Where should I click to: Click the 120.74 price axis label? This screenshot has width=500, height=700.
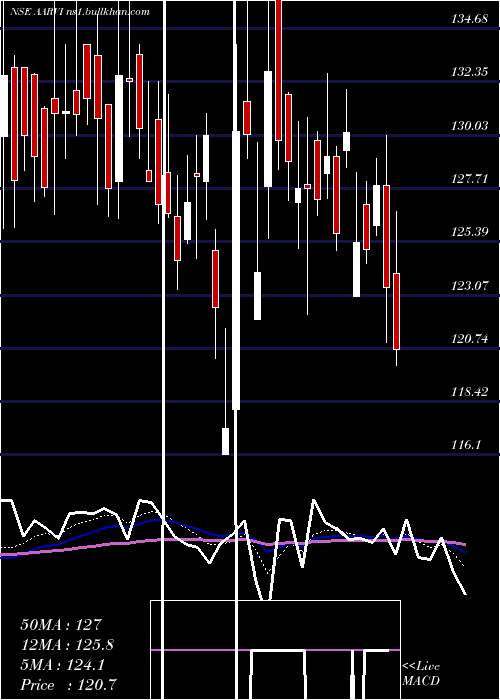click(470, 339)
